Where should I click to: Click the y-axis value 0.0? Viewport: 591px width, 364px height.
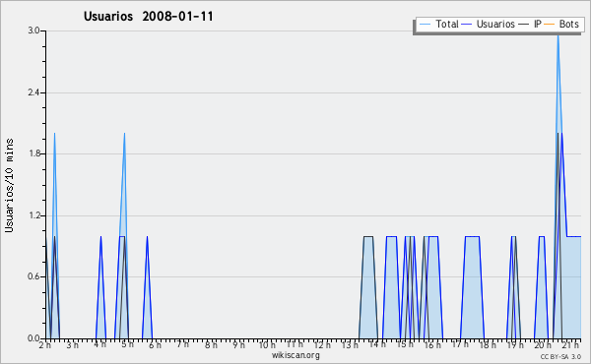coord(34,338)
